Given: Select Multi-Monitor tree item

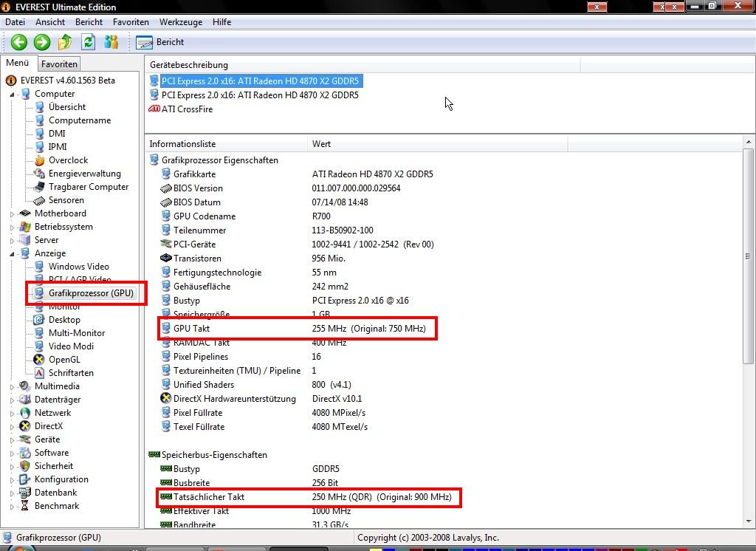Looking at the screenshot, I should click(77, 333).
